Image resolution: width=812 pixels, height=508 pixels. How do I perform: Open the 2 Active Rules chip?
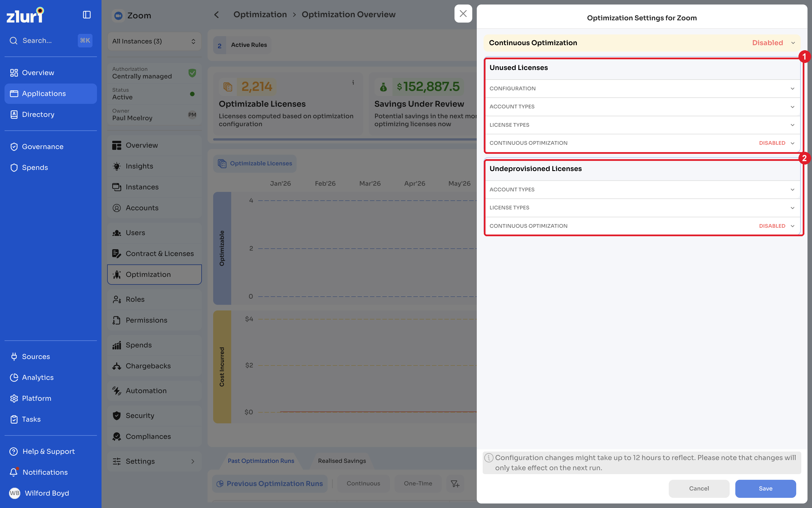(x=242, y=45)
